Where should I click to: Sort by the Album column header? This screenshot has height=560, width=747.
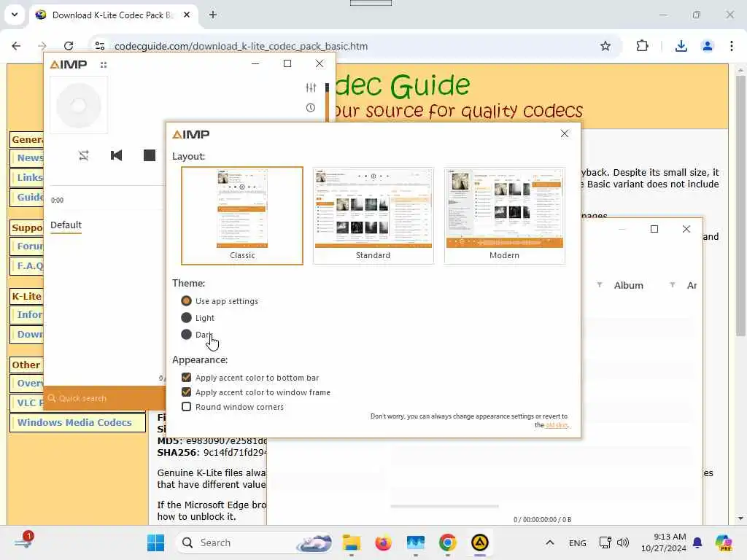628,285
